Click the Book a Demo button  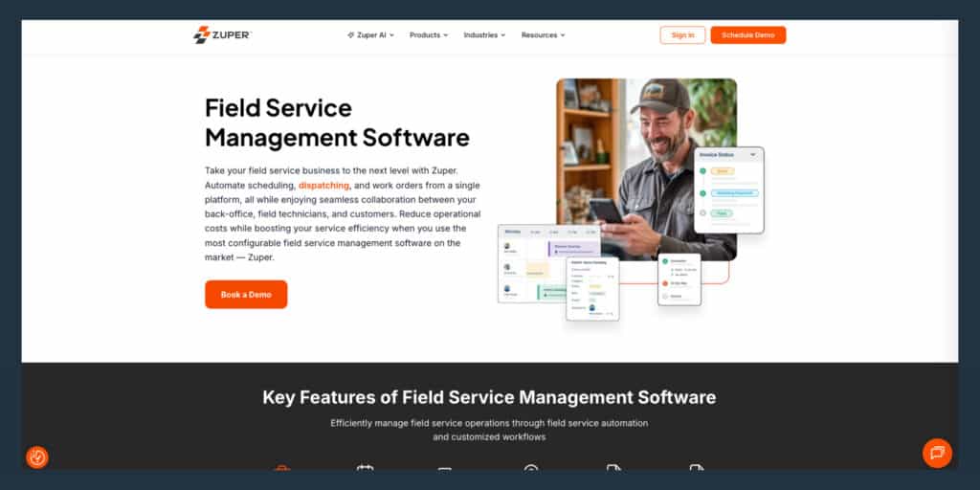[x=246, y=295]
